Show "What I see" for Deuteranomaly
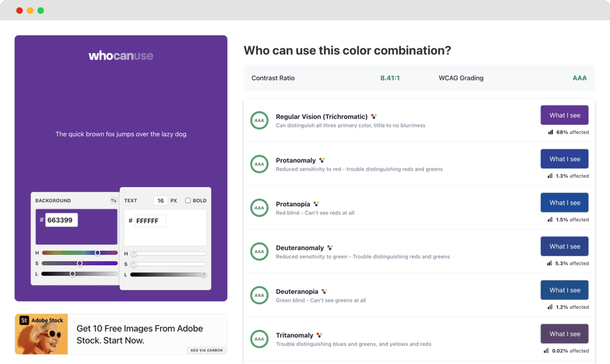 (x=564, y=246)
